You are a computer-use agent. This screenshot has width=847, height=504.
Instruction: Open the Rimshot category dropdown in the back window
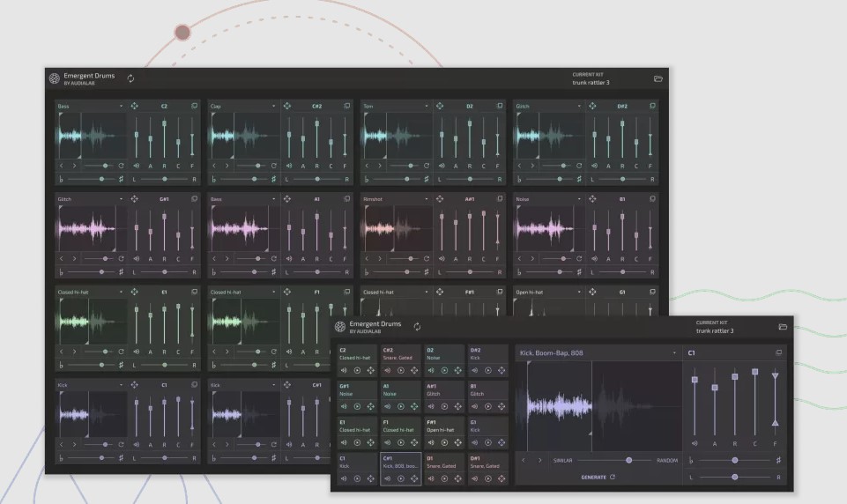point(396,199)
